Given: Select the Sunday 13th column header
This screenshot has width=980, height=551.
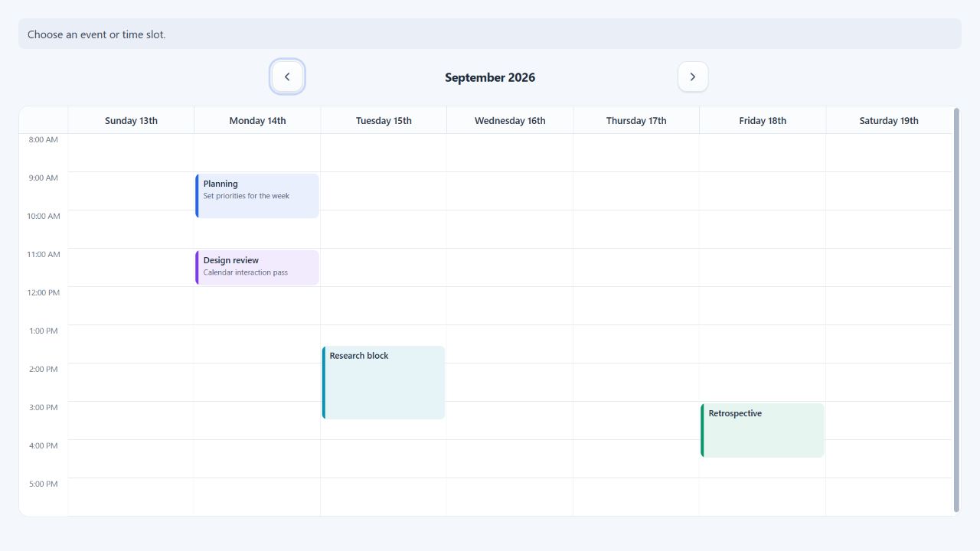Looking at the screenshot, I should pyautogui.click(x=131, y=120).
